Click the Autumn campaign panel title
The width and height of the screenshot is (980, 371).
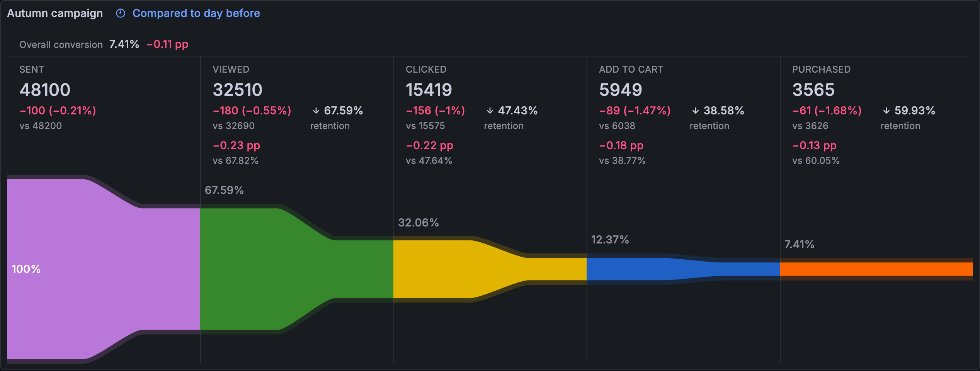coord(55,13)
